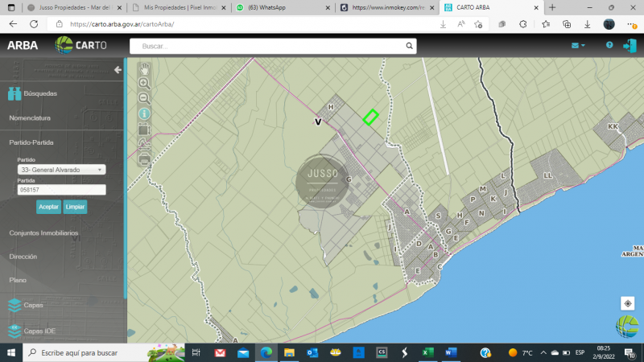644x362 pixels.
Task: Open the envelope contact dropdown
Action: (577, 45)
